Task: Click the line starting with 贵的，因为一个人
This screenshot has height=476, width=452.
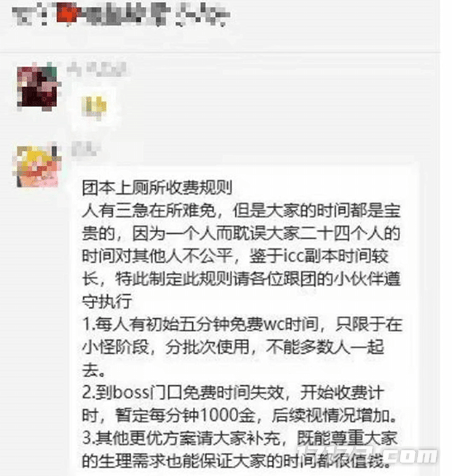Action: (241, 233)
